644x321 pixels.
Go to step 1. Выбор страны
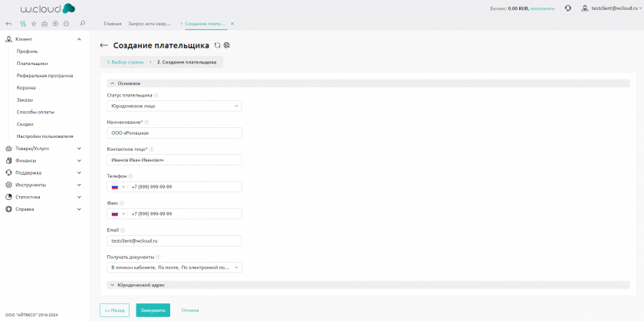point(125,62)
